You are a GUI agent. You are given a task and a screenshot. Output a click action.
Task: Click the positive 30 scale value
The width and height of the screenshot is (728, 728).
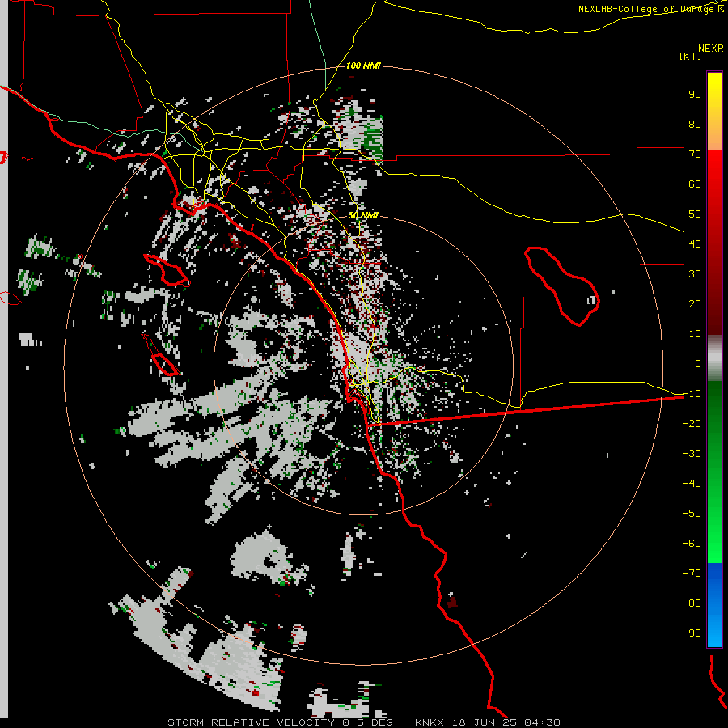tap(695, 274)
